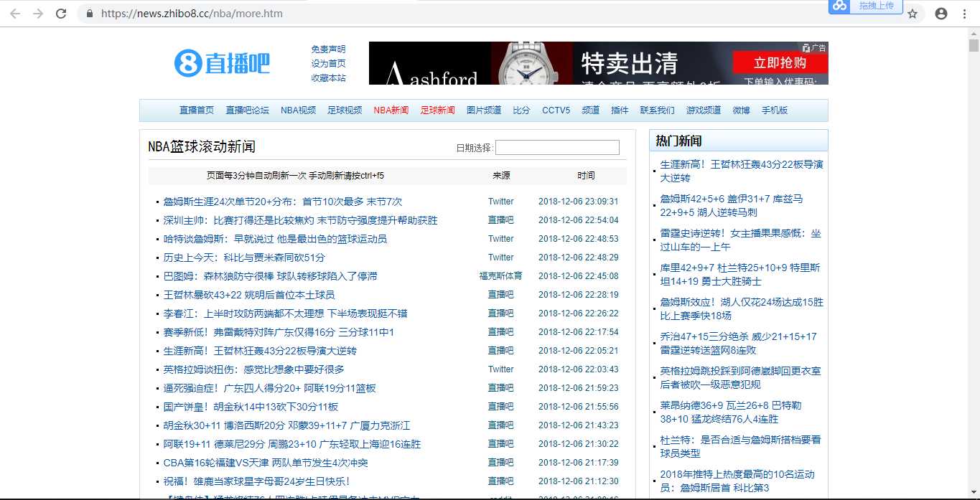Open news 李春江：上半时攻防两端都不太理想
980x500 pixels.
[285, 313]
